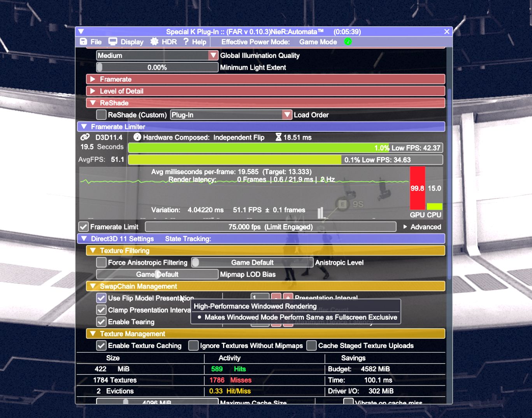The image size is (532, 418).
Task: Uncheck Use Flip Model Presentation
Action: [101, 298]
